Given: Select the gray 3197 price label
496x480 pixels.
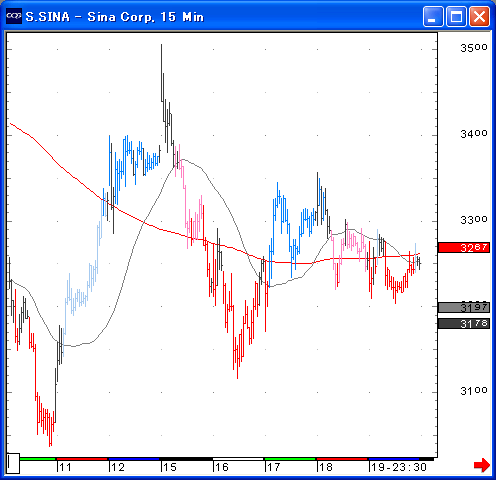Looking at the screenshot, I should pos(464,307).
